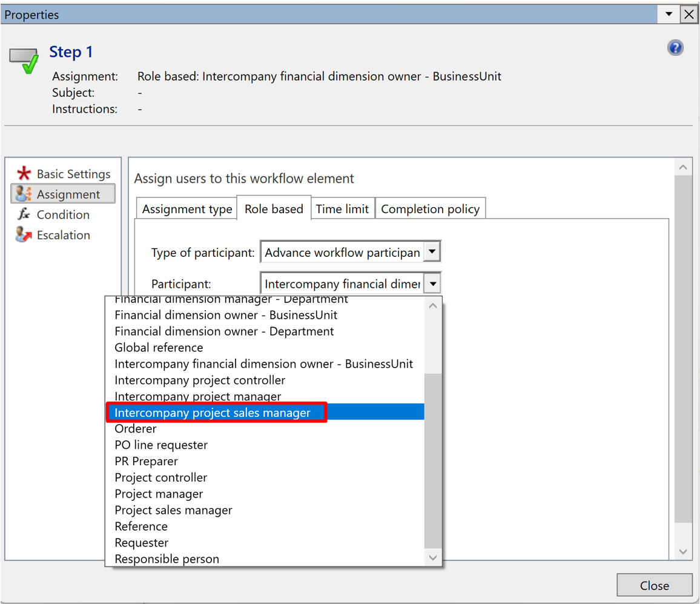Choose Project controller from the list

tap(160, 477)
